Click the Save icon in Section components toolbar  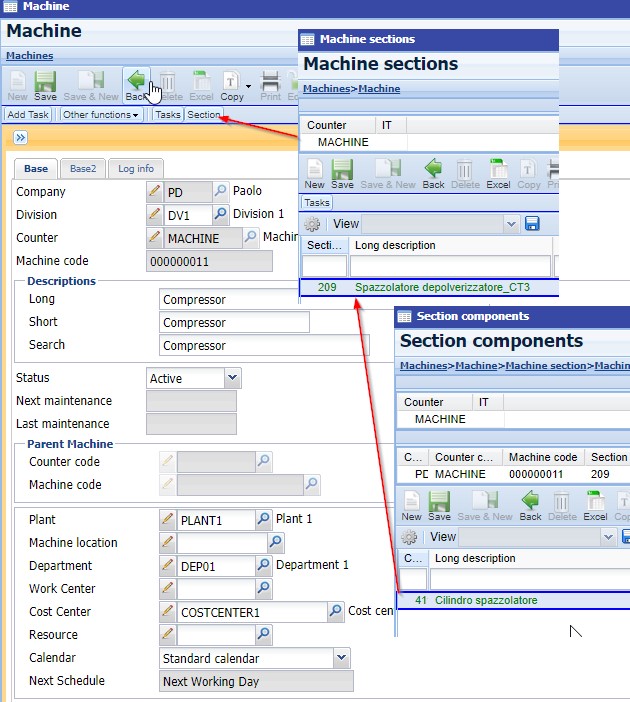[x=439, y=505]
